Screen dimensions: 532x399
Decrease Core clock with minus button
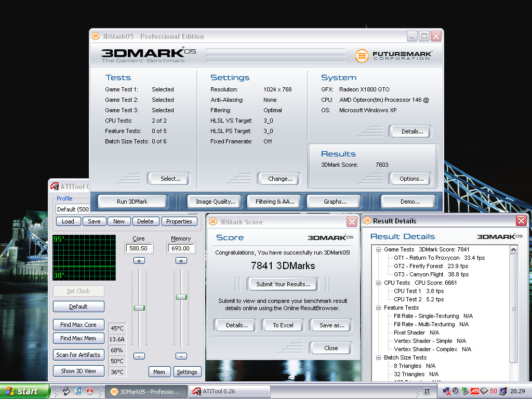coord(139,356)
